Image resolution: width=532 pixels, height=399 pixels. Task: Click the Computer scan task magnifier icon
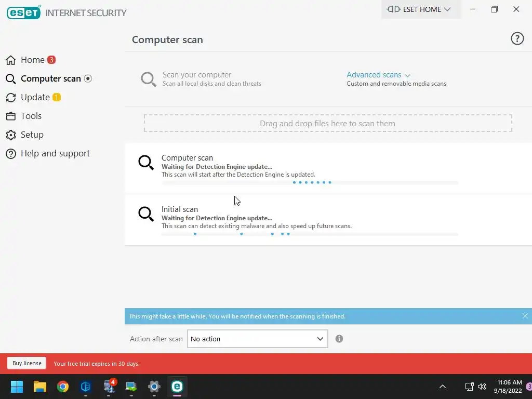click(x=146, y=163)
